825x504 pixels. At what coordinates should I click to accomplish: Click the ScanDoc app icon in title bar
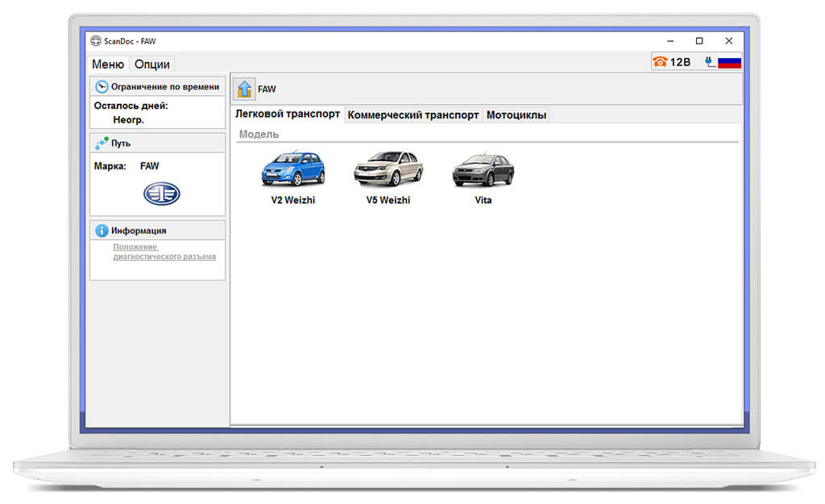pyautogui.click(x=96, y=41)
